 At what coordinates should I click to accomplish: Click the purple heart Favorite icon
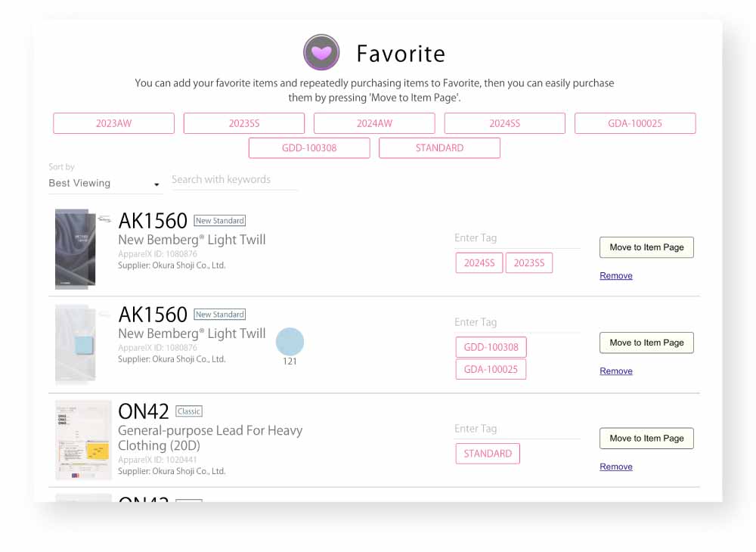[321, 52]
